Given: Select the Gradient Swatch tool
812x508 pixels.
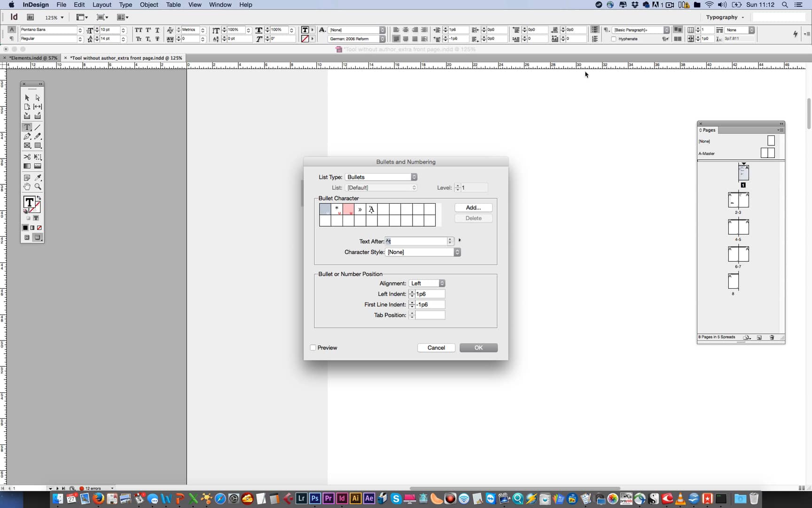Looking at the screenshot, I should tap(27, 166).
